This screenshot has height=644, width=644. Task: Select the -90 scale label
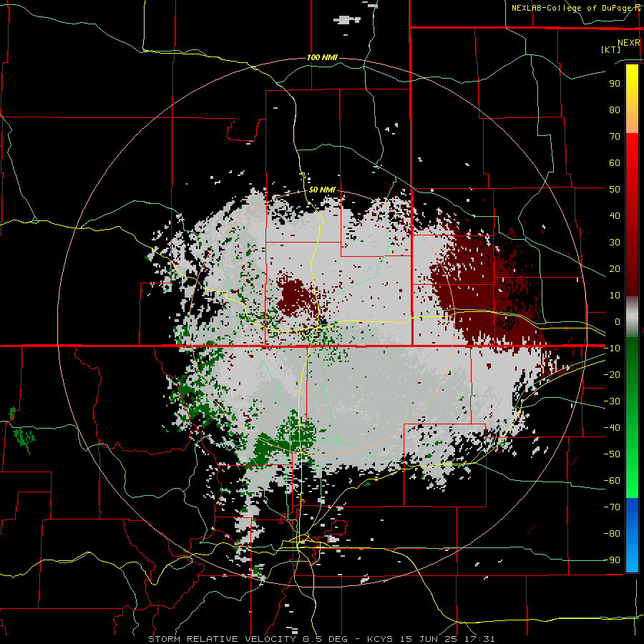coord(612,560)
